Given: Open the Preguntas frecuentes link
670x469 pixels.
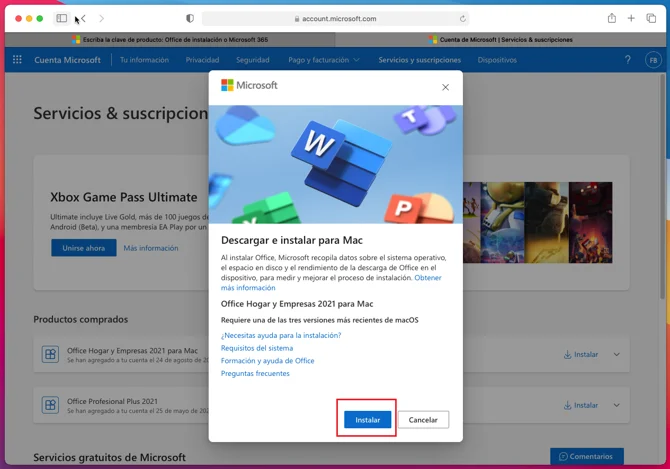Looking at the screenshot, I should pyautogui.click(x=255, y=373).
